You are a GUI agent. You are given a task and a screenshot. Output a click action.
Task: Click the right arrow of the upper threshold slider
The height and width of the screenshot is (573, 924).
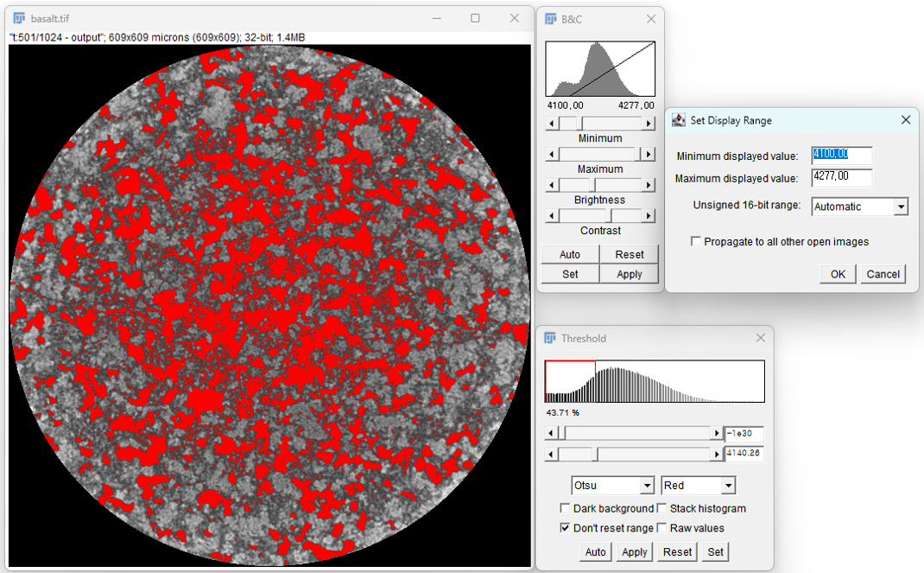coord(717,432)
